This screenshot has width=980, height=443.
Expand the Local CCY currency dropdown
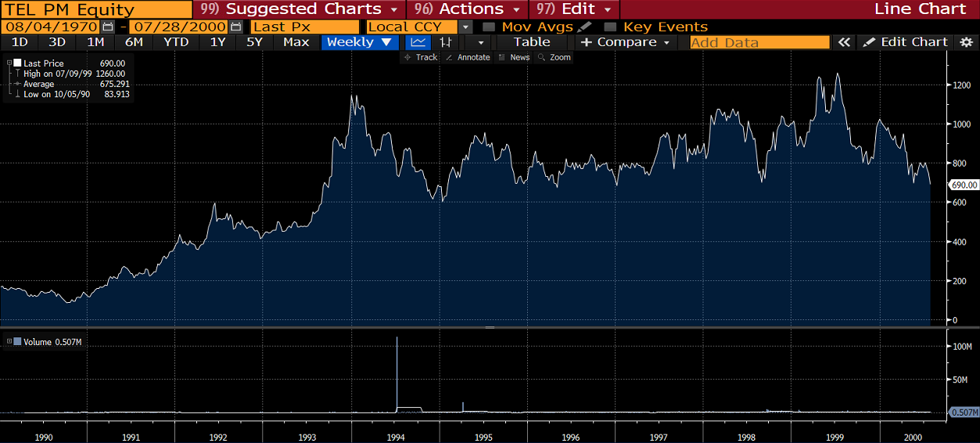[x=466, y=27]
